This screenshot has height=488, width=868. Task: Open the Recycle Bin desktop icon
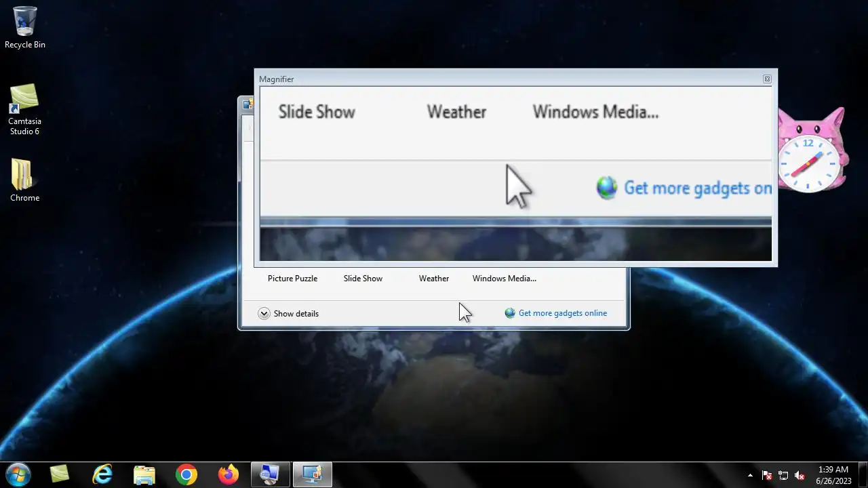pyautogui.click(x=25, y=28)
